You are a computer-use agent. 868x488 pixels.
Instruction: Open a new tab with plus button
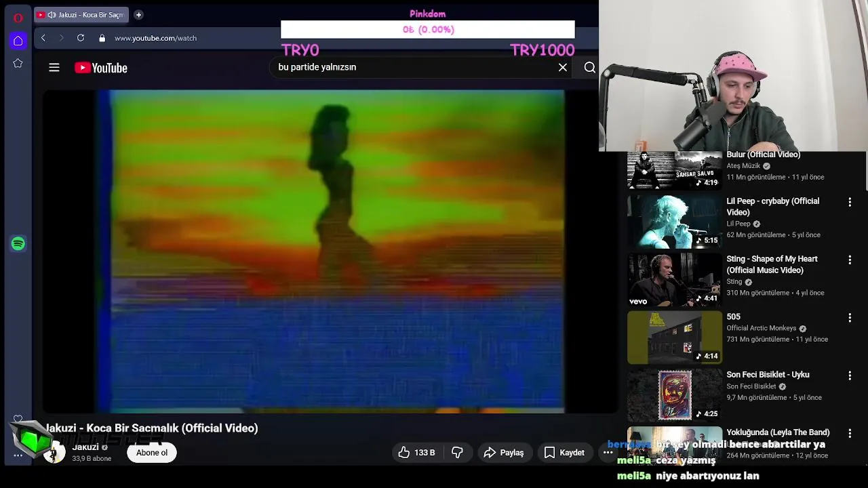[138, 14]
